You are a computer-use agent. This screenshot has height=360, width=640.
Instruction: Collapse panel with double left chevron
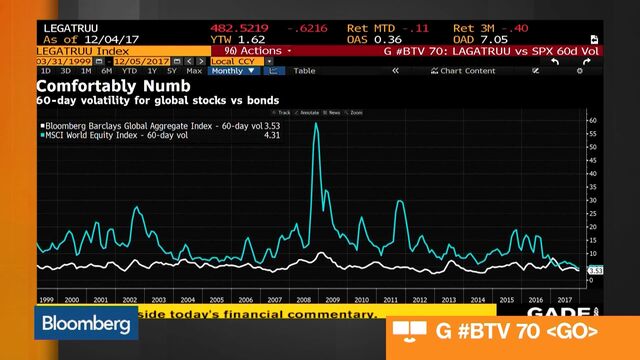click(395, 71)
